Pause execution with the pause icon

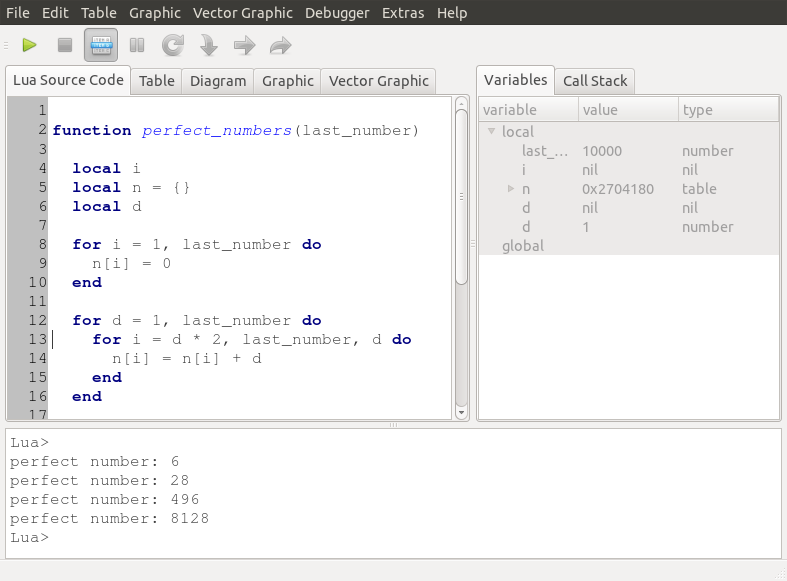(137, 45)
